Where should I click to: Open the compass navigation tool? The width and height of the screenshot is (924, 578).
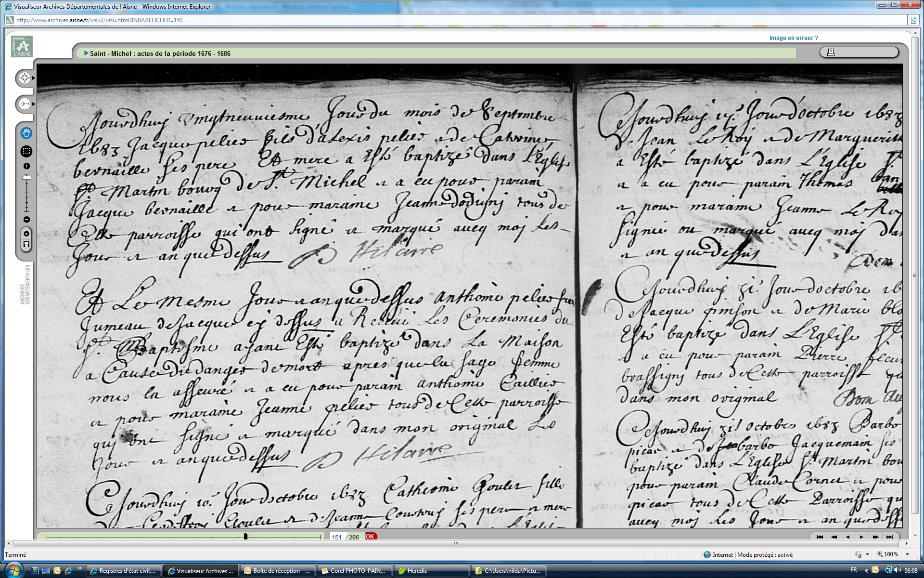coord(25,78)
